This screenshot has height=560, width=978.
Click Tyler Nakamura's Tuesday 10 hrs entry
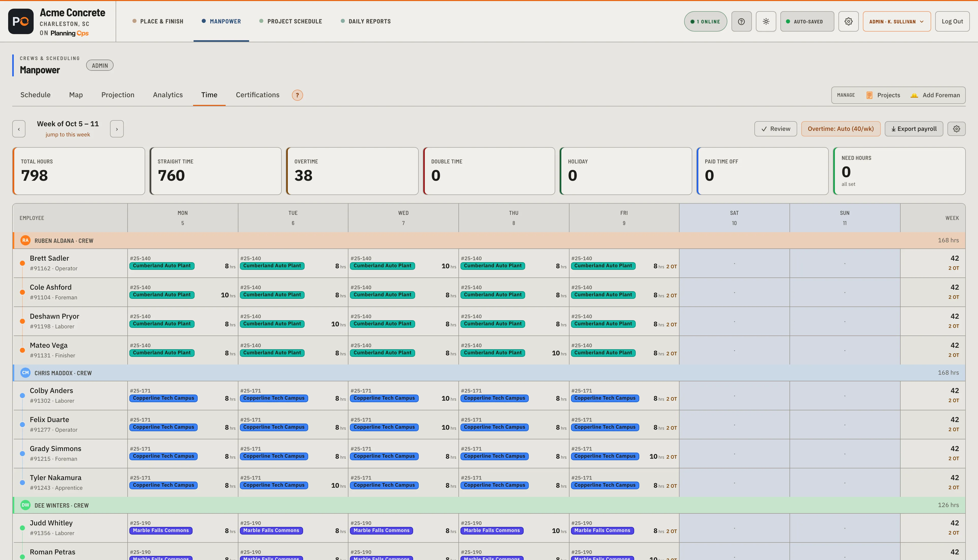[338, 485]
